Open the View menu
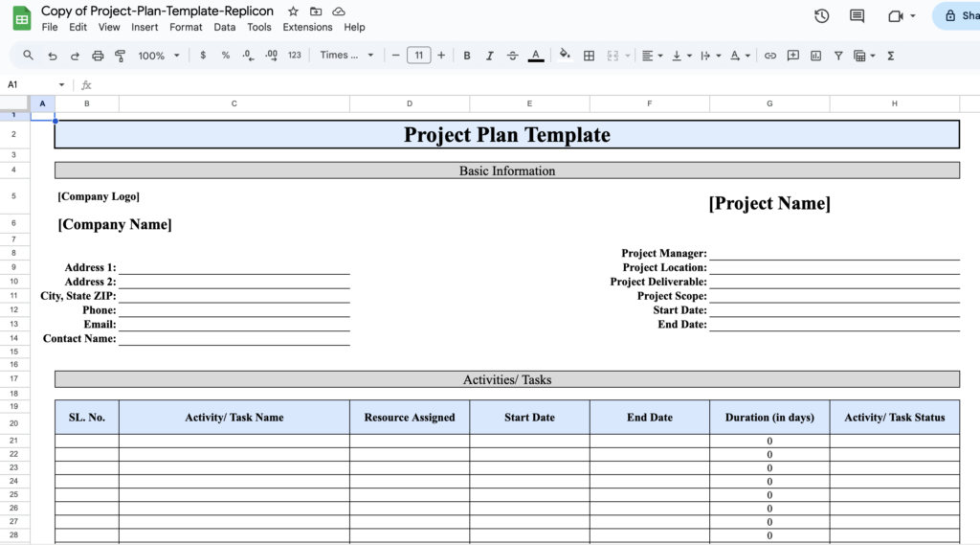The height and width of the screenshot is (545, 980). coord(109,27)
